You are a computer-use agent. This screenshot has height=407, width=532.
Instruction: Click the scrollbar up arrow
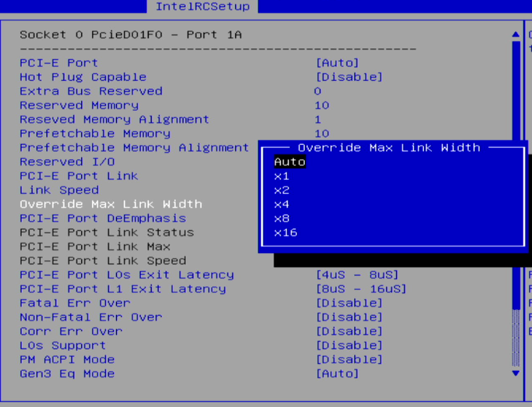tap(515, 34)
